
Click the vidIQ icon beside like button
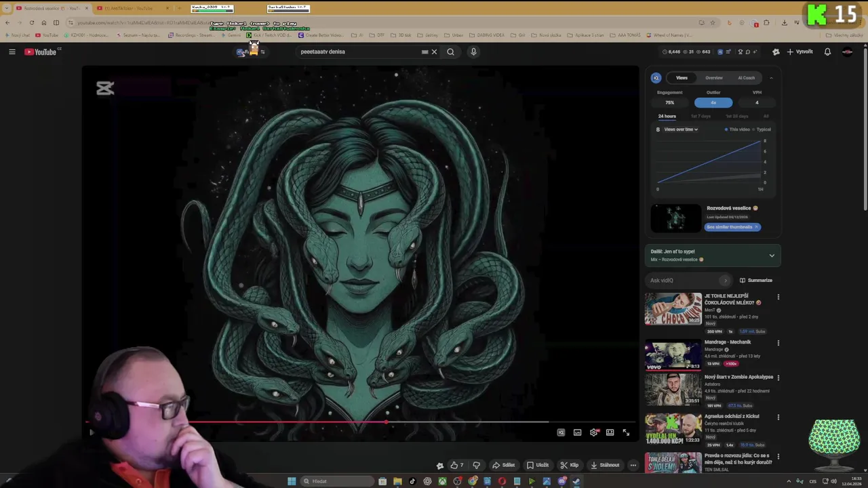click(x=439, y=465)
